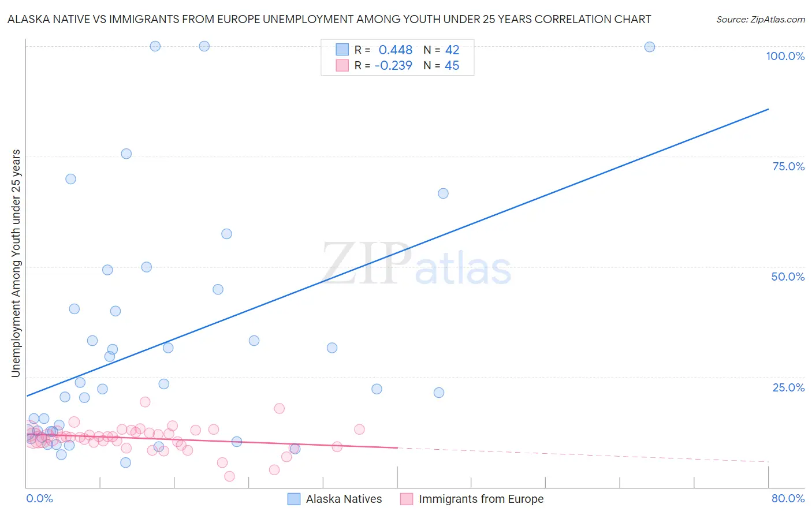Click the Alaska Natives legend swatch

click(x=294, y=499)
